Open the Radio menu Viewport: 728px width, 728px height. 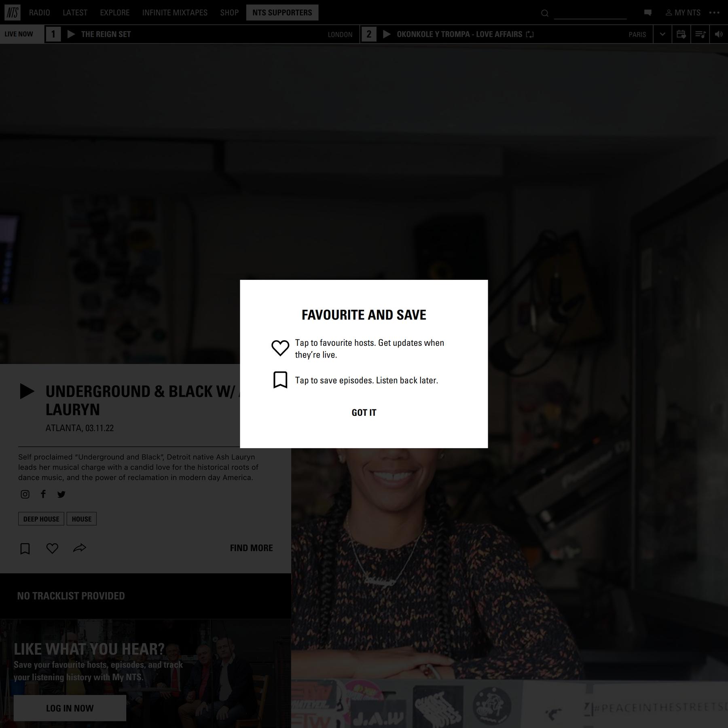point(40,13)
